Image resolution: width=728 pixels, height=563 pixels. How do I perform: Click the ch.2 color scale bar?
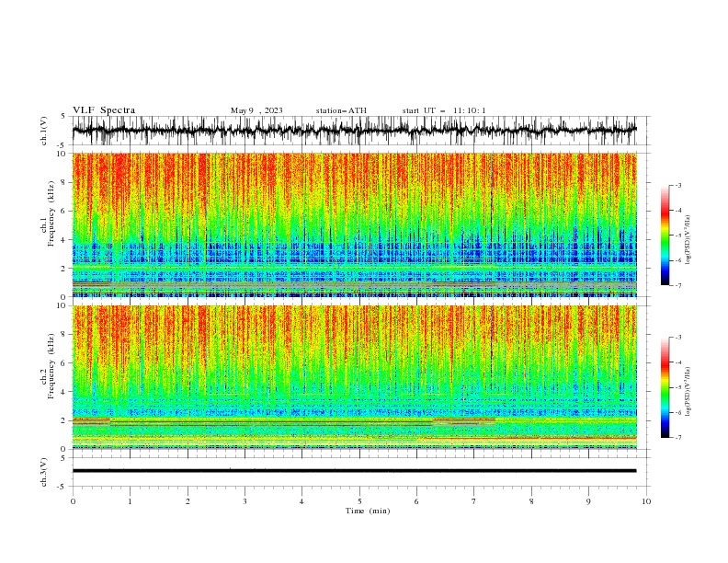click(x=665, y=387)
